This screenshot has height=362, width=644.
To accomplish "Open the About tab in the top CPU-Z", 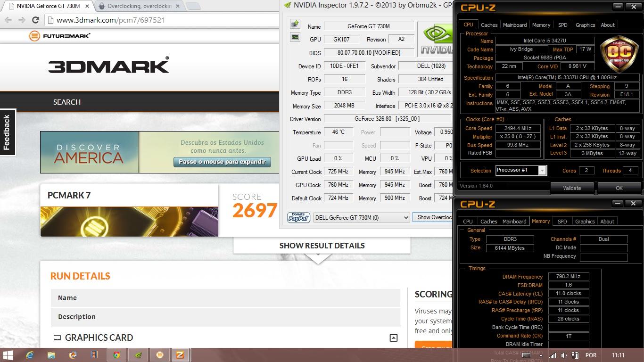I will point(608,25).
